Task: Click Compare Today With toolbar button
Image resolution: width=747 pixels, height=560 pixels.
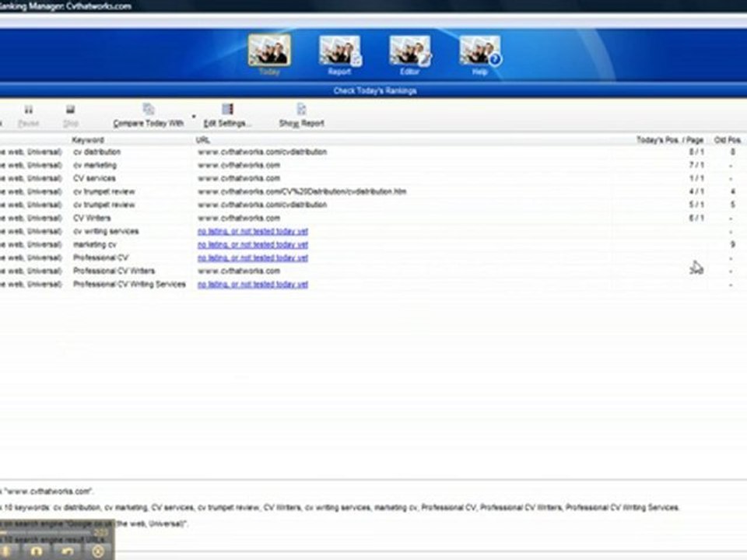Action: coord(148,116)
